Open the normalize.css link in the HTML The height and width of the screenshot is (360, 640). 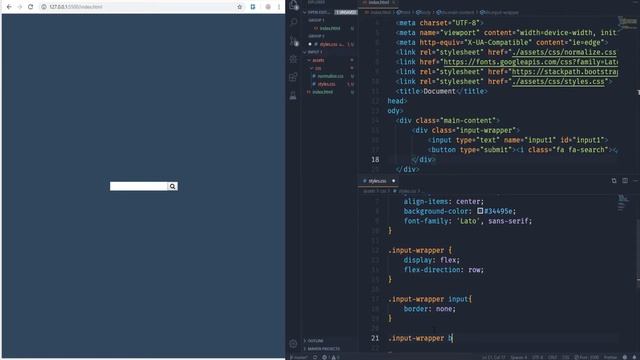[x=564, y=52]
